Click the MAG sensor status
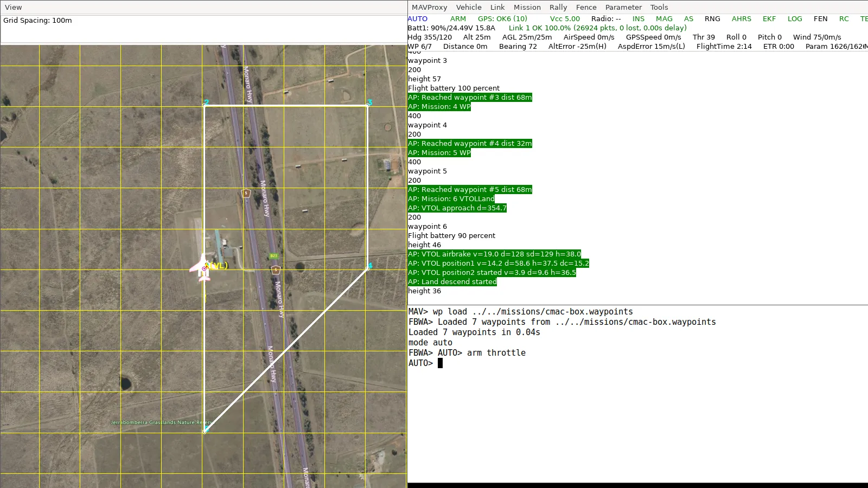Screen dimensions: 868x488 (664, 18)
